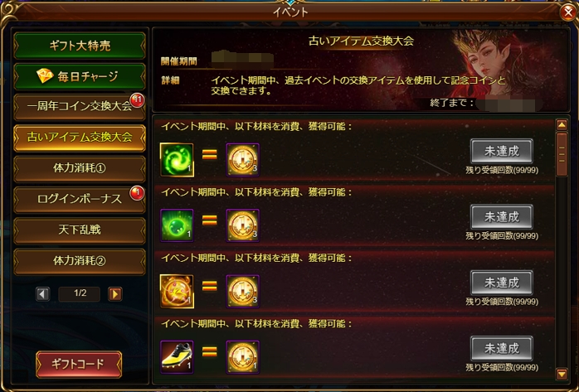Click the commemorative coin in first row
This screenshot has height=392, width=579.
click(242, 160)
